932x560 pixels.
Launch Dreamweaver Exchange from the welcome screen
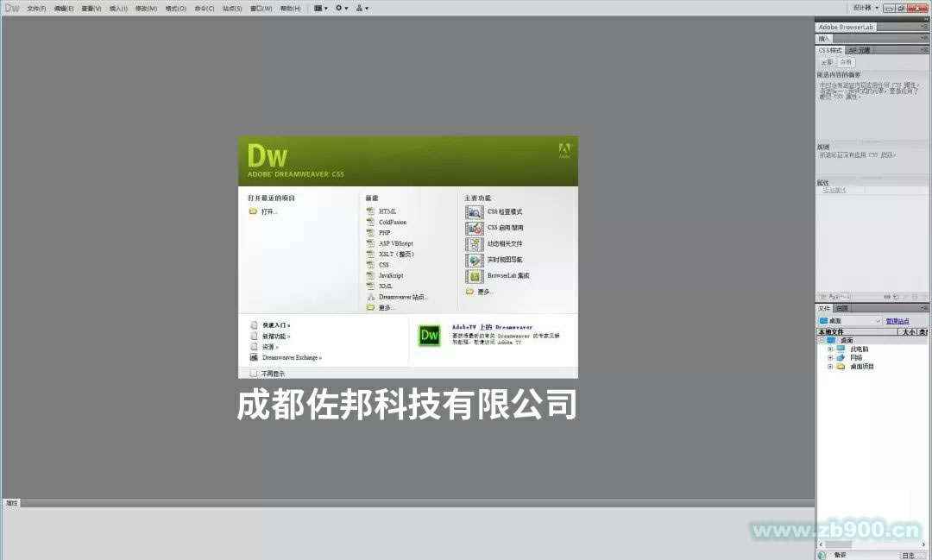(290, 358)
